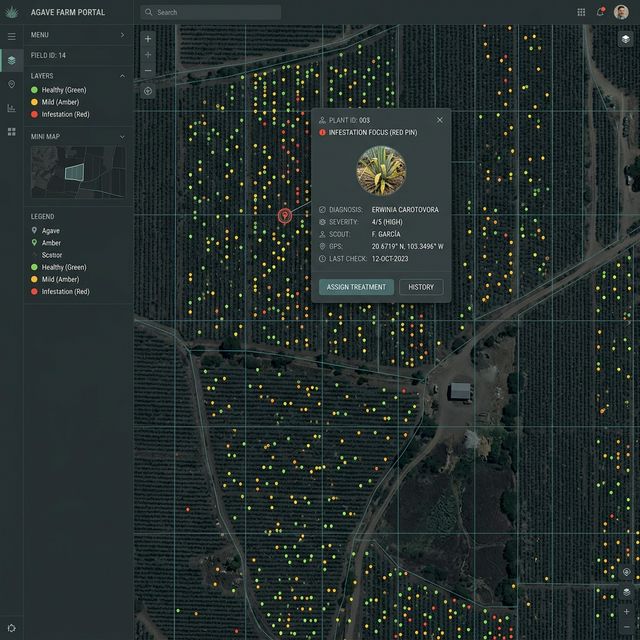The height and width of the screenshot is (640, 640).
Task: Click the small plus button at bottom right
Action: pyautogui.click(x=627, y=611)
